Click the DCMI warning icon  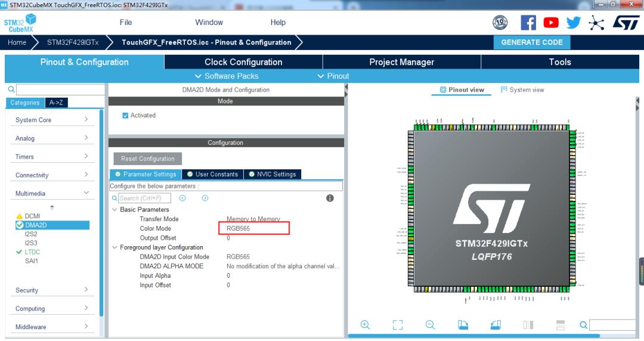click(x=19, y=216)
